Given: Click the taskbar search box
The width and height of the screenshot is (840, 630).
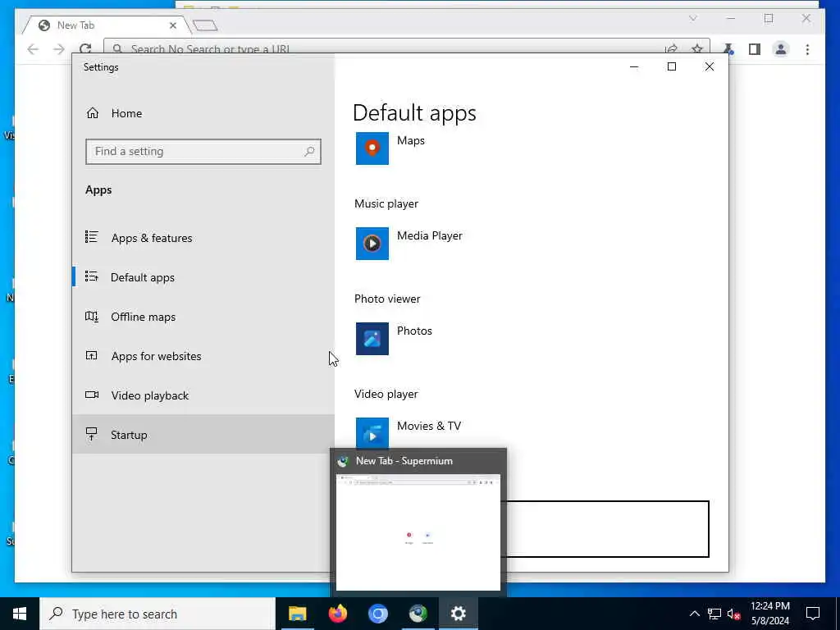Looking at the screenshot, I should point(157,614).
